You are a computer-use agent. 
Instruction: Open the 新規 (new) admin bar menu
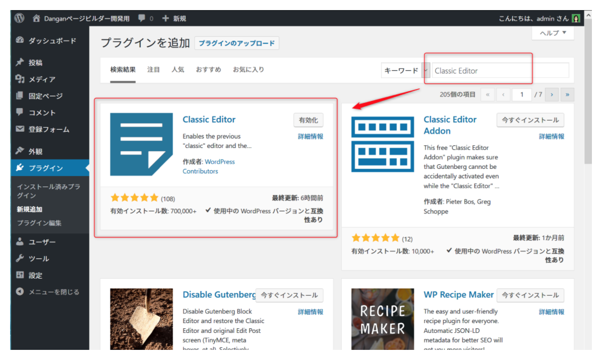point(174,18)
